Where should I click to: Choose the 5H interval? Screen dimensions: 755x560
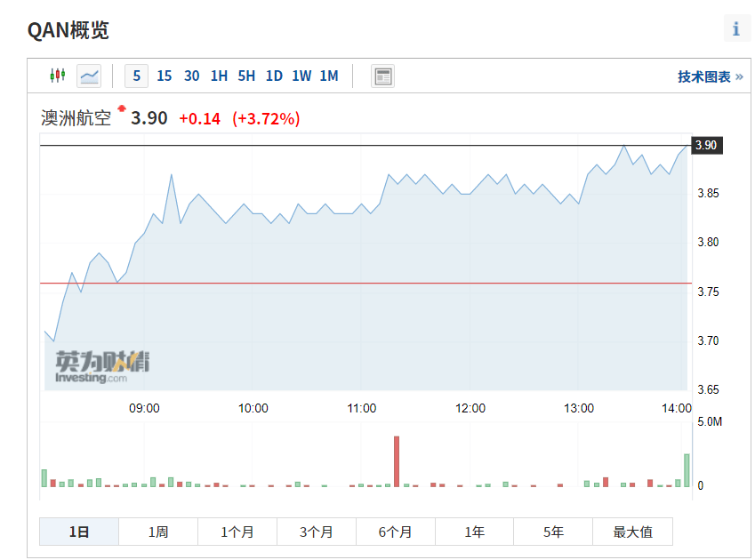[x=246, y=76]
